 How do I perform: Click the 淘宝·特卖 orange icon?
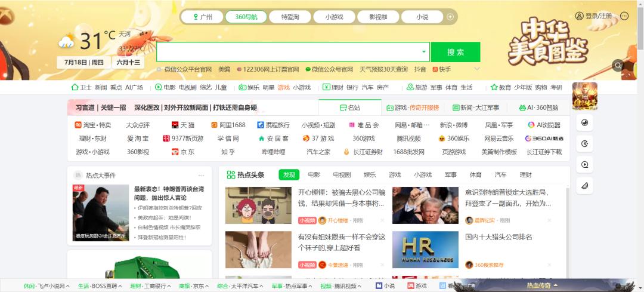point(78,125)
